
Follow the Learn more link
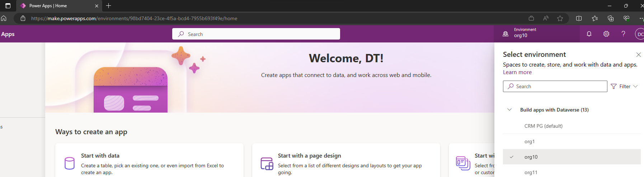[517, 72]
